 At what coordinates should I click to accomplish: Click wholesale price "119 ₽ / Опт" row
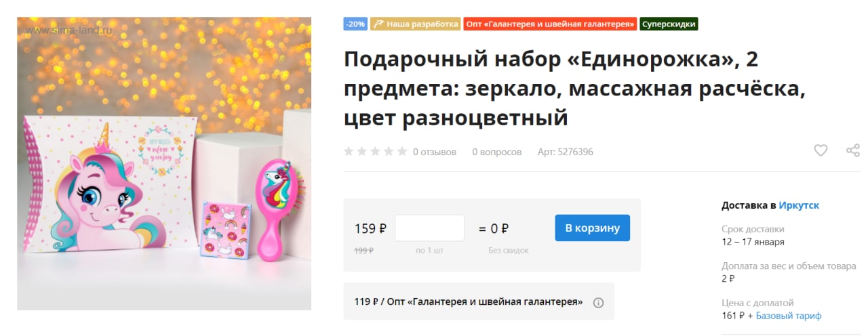coord(479,301)
